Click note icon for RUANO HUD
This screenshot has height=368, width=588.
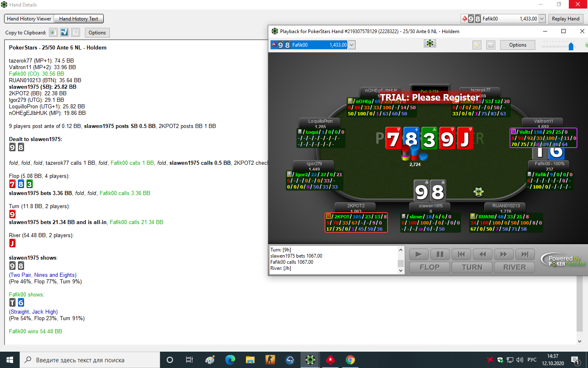coord(472,216)
